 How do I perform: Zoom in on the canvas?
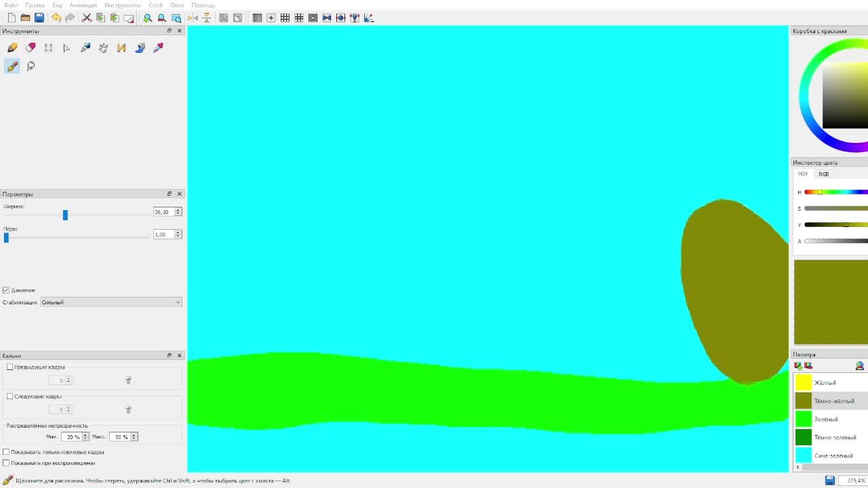pos(147,18)
